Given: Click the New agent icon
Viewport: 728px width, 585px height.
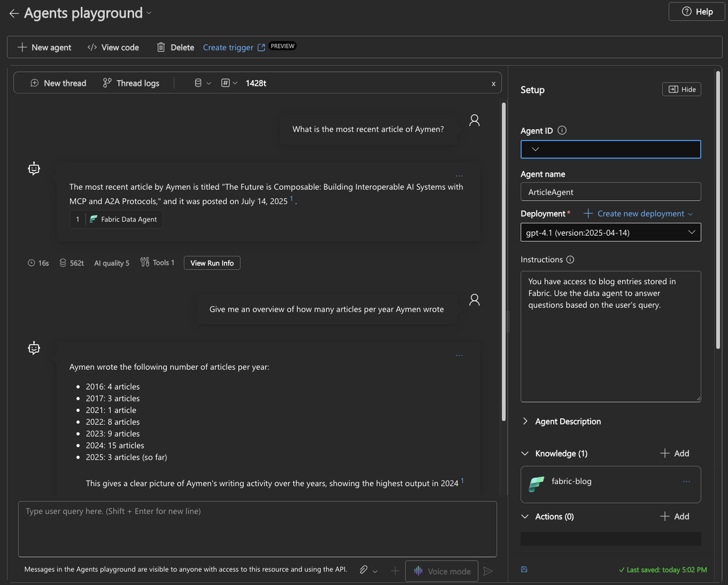Looking at the screenshot, I should [22, 47].
